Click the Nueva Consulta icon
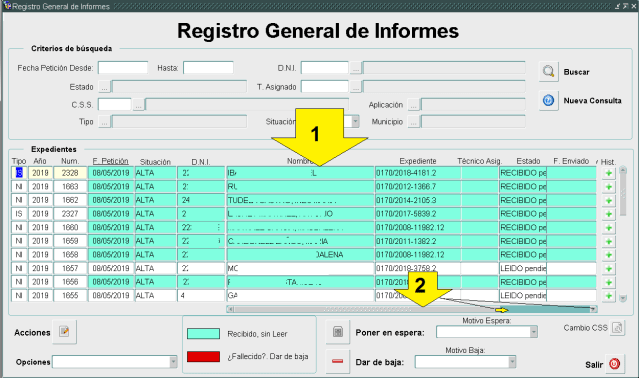Screen dimensions: 639x378 (549, 100)
